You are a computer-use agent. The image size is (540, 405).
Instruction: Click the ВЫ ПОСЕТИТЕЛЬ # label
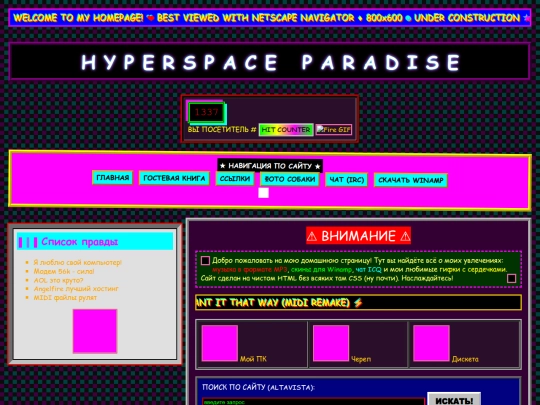click(x=222, y=130)
